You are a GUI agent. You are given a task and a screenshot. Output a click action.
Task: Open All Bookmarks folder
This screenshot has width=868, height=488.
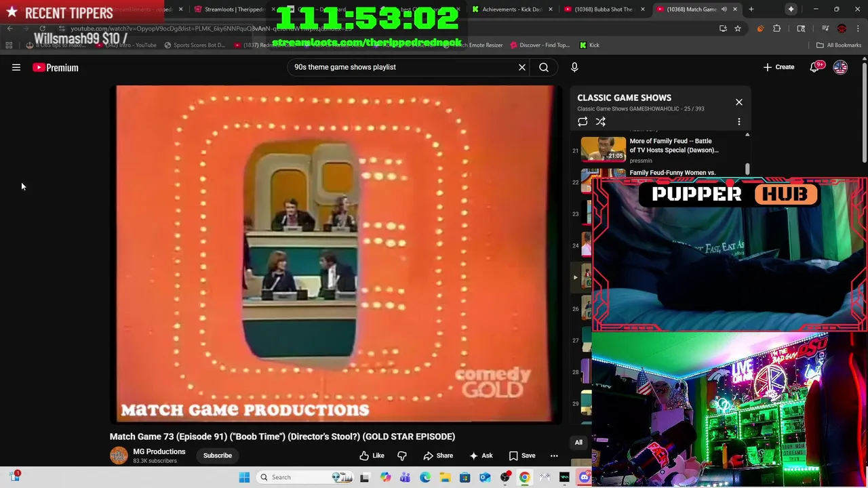pos(839,45)
